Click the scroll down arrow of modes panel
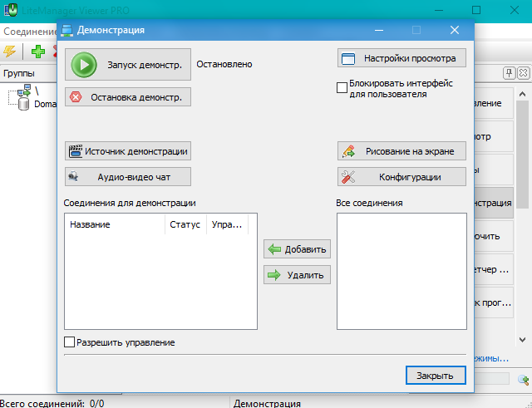532x408 pixels. coord(523,339)
